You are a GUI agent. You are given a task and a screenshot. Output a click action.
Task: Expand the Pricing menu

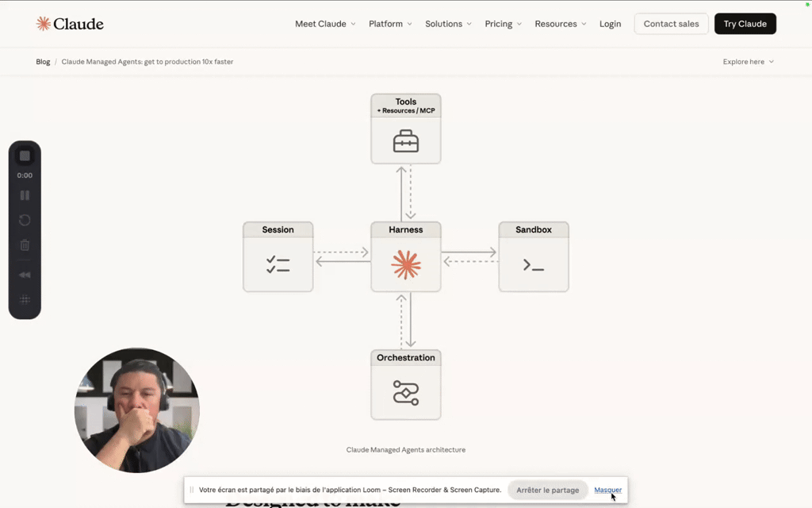pos(504,24)
